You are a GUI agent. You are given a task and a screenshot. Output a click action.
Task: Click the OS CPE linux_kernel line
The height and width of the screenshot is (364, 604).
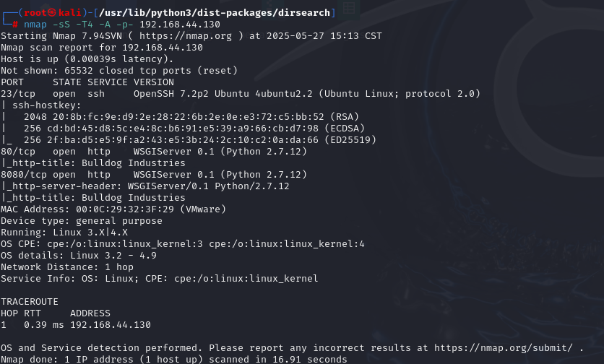coord(183,244)
